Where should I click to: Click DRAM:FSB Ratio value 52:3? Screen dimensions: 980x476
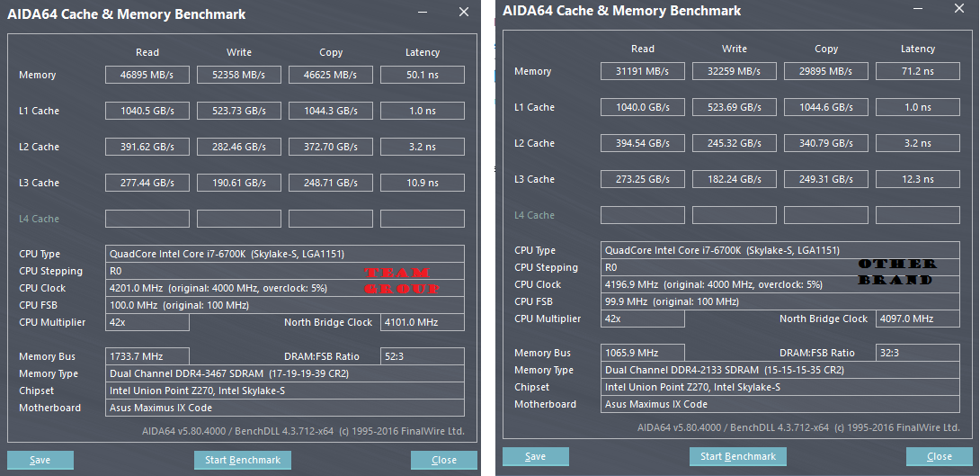(423, 356)
